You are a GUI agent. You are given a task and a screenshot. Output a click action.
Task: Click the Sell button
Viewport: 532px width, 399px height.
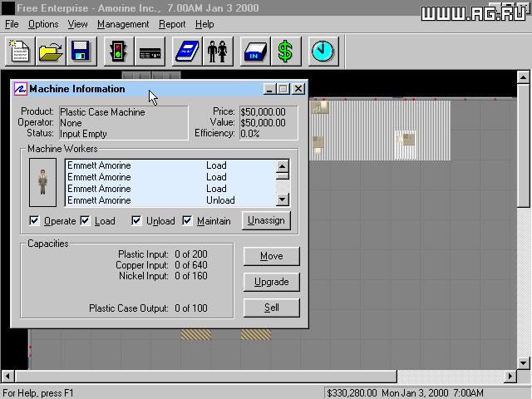tap(272, 308)
